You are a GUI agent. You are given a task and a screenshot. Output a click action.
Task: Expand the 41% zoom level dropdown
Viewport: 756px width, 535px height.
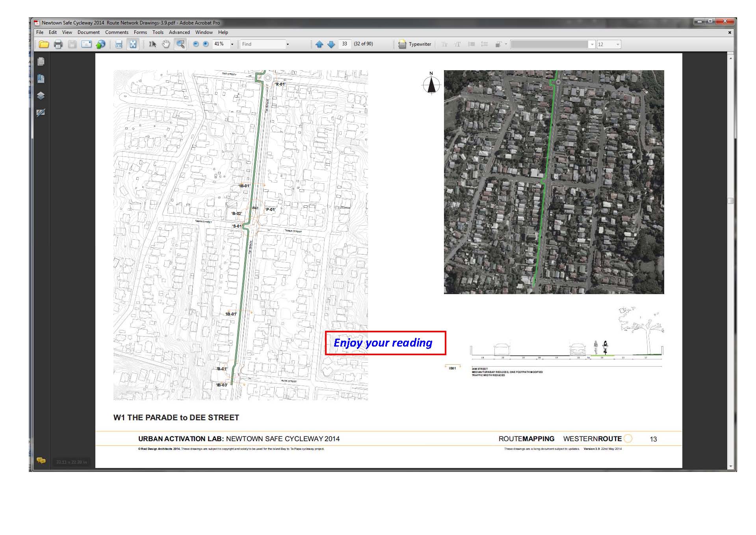click(232, 44)
